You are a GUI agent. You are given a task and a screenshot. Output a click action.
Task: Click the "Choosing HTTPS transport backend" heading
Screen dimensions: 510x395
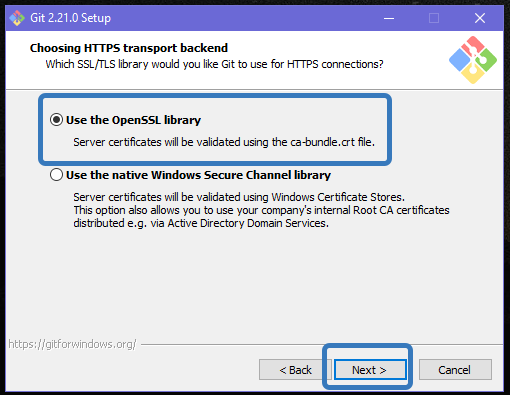[x=129, y=48]
